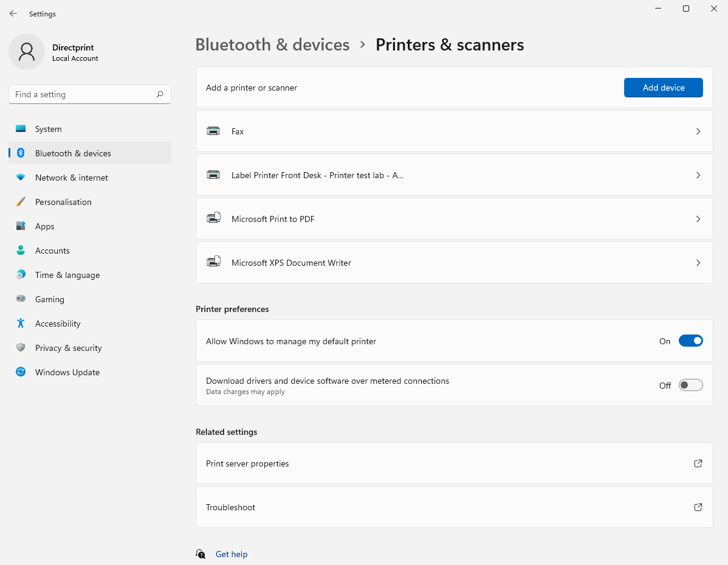Open Microsoft XPS Document Writer entry
728x565 pixels.
pos(454,263)
